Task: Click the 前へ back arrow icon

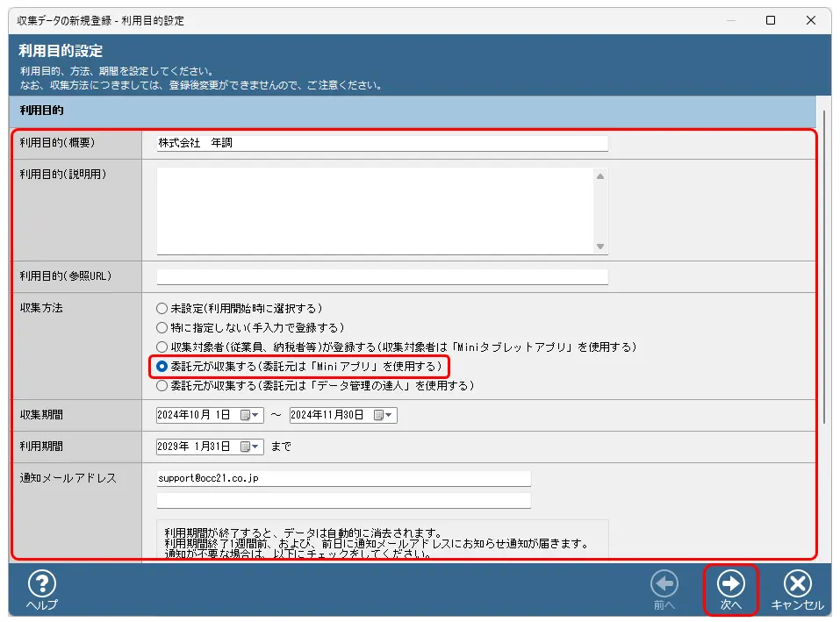Action: tap(664, 584)
